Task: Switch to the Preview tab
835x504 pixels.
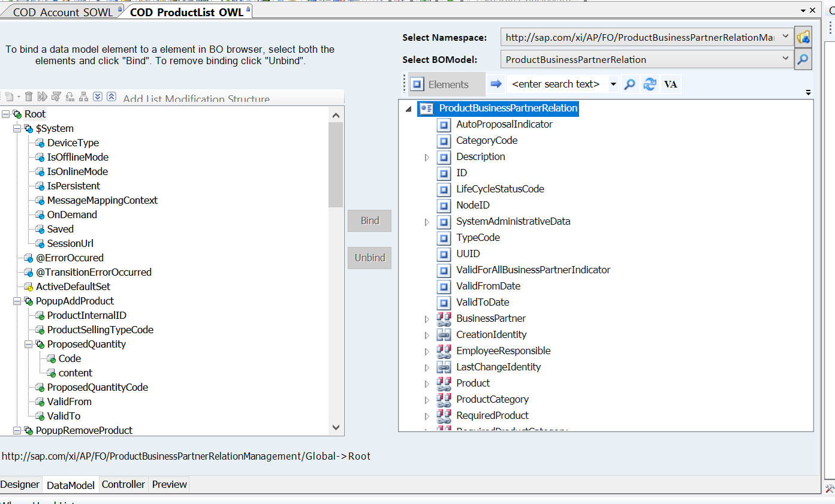Action: [x=170, y=484]
